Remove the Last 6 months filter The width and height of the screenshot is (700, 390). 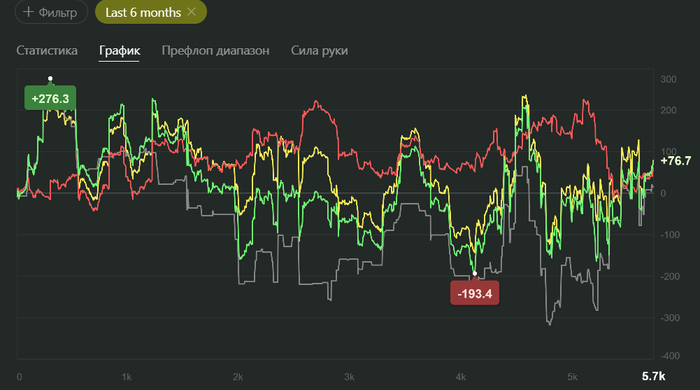point(192,12)
